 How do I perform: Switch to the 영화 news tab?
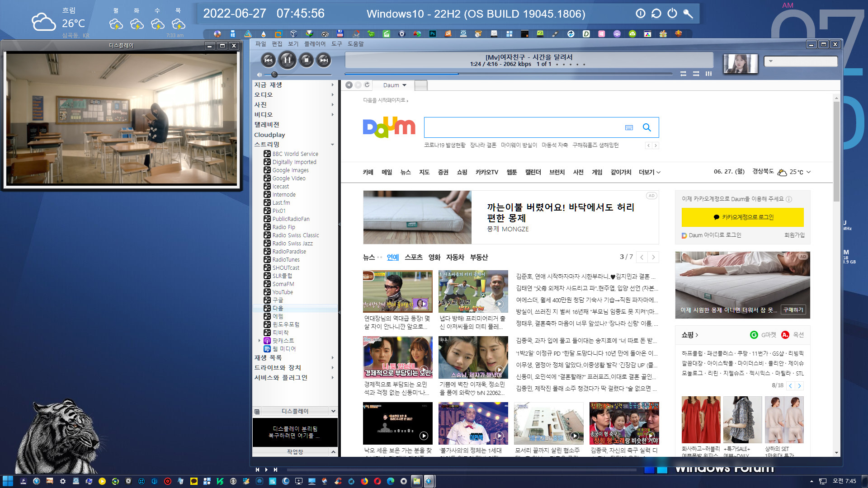pos(434,257)
